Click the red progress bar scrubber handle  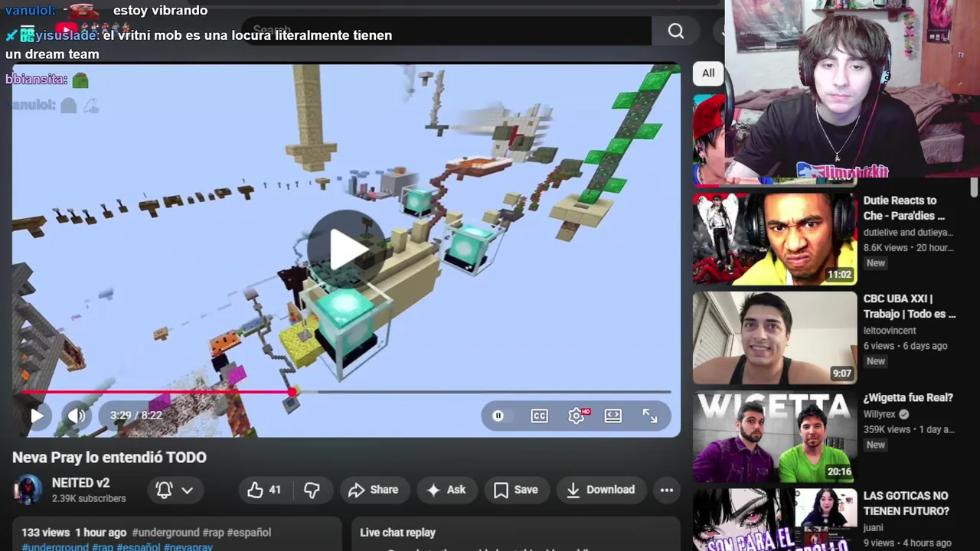[292, 392]
